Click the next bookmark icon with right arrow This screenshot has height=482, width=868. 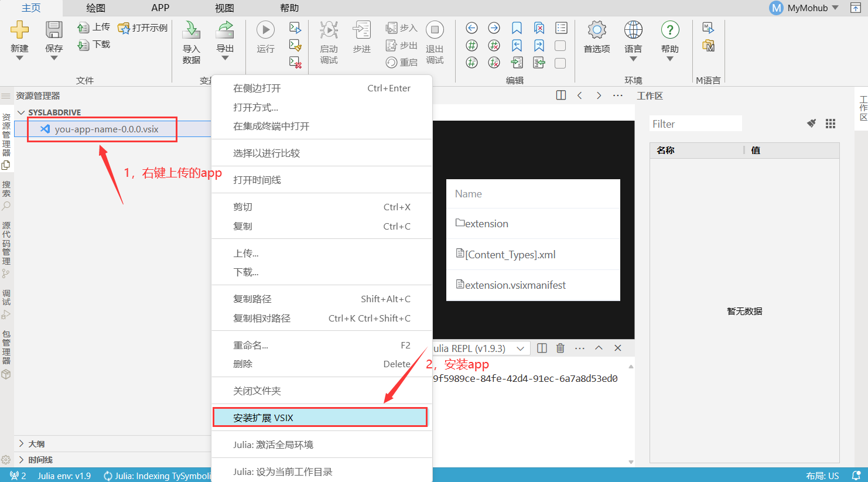point(539,46)
